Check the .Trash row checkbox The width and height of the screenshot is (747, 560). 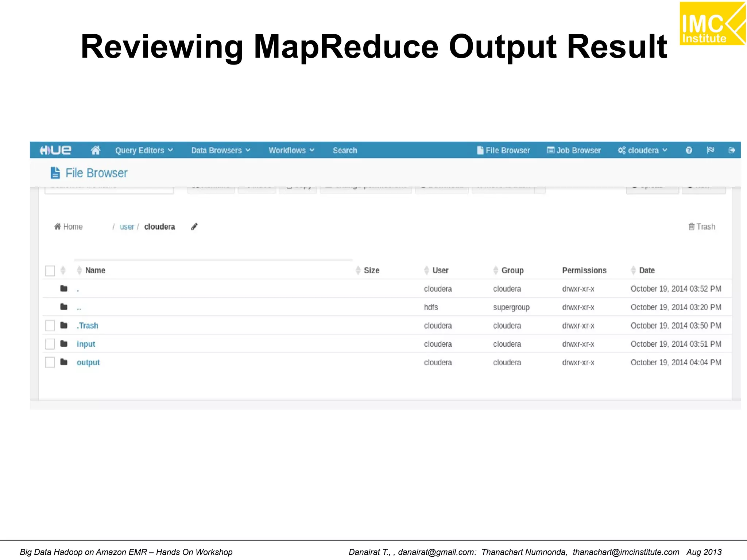tap(50, 326)
